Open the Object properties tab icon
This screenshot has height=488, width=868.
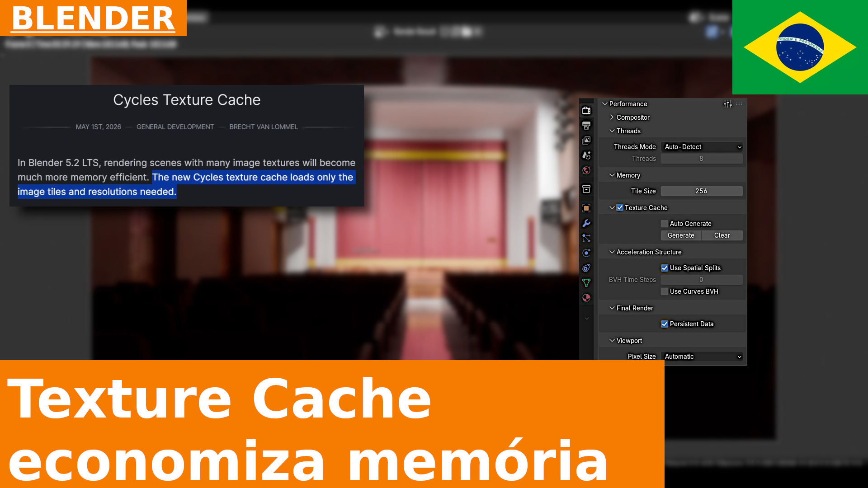pos(586,208)
